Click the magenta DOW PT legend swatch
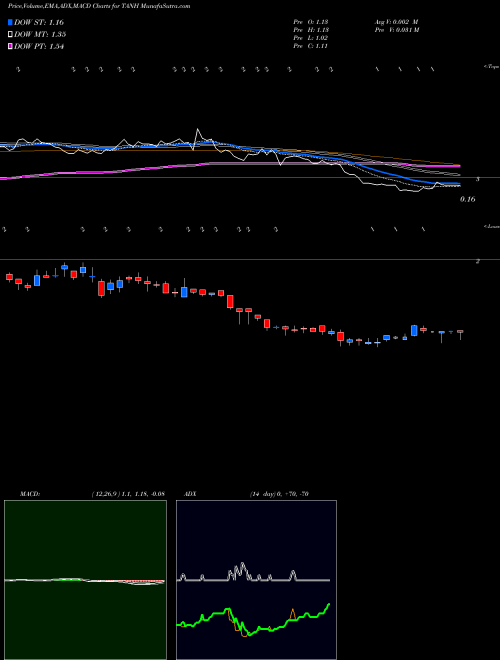This screenshot has width=500, height=660. [x=10, y=47]
